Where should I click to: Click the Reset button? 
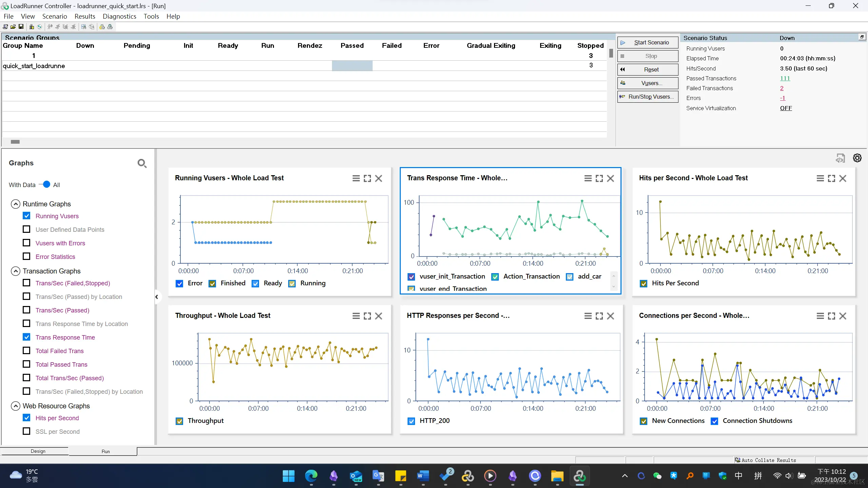point(648,69)
